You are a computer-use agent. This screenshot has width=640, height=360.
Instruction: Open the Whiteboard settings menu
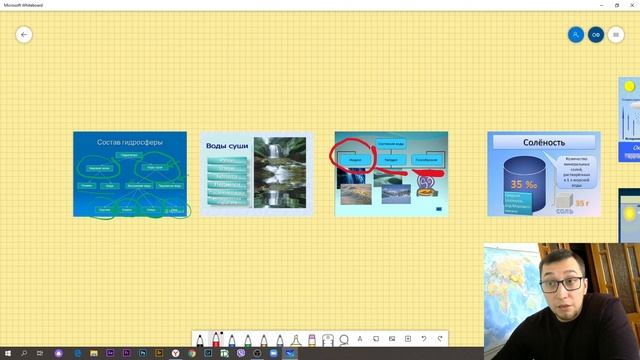pos(616,35)
